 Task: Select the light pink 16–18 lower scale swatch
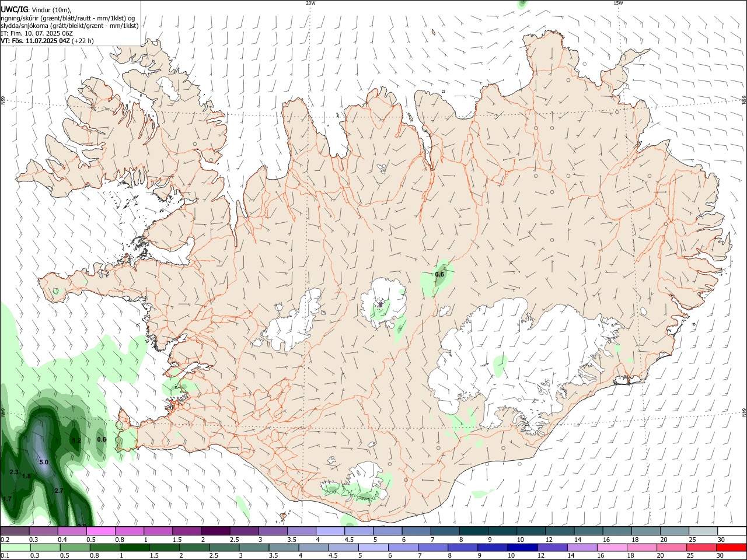[612, 548]
